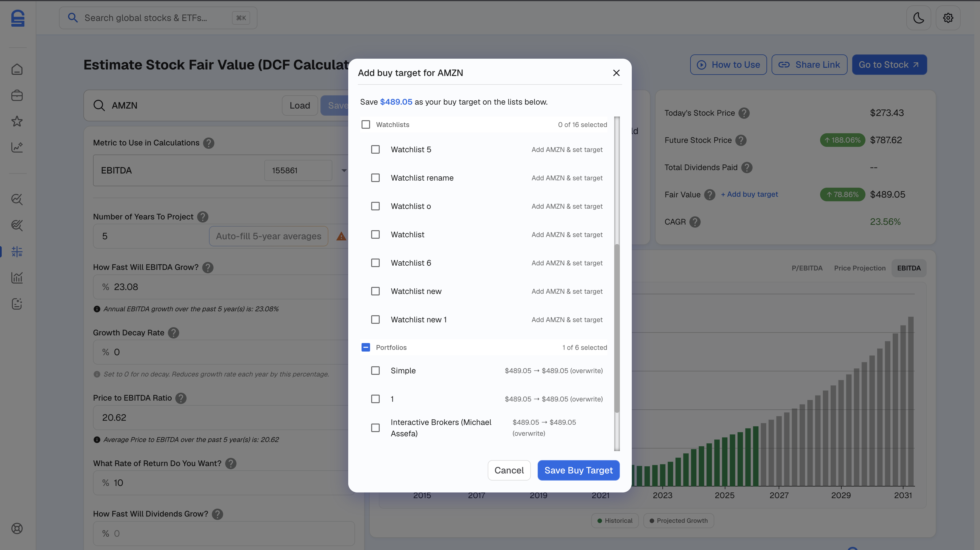Toggle the Projected Growth legend item
Screen dimensions: 980x550
click(x=679, y=521)
